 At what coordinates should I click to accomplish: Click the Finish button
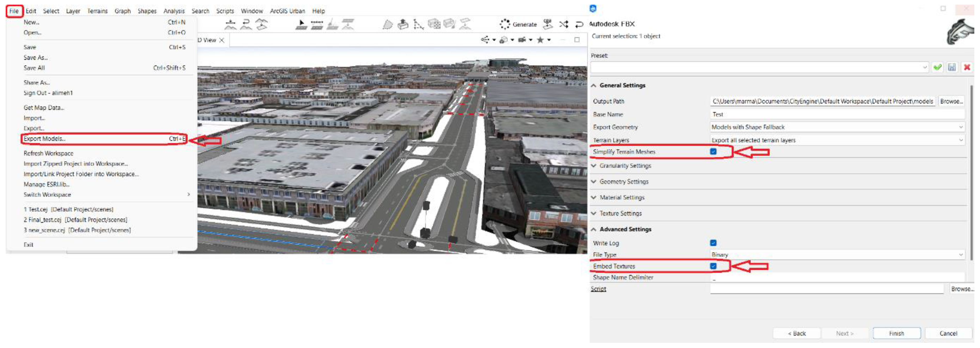point(896,334)
